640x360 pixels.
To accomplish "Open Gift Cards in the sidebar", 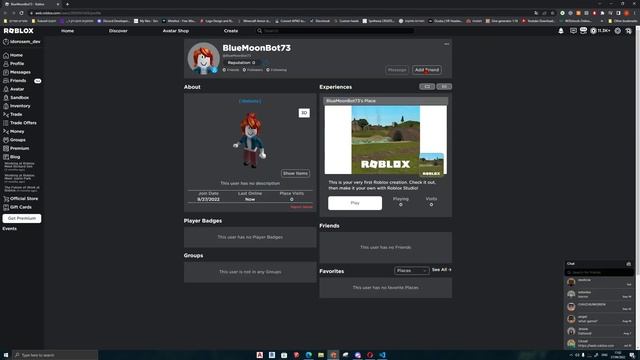I will click(17, 207).
